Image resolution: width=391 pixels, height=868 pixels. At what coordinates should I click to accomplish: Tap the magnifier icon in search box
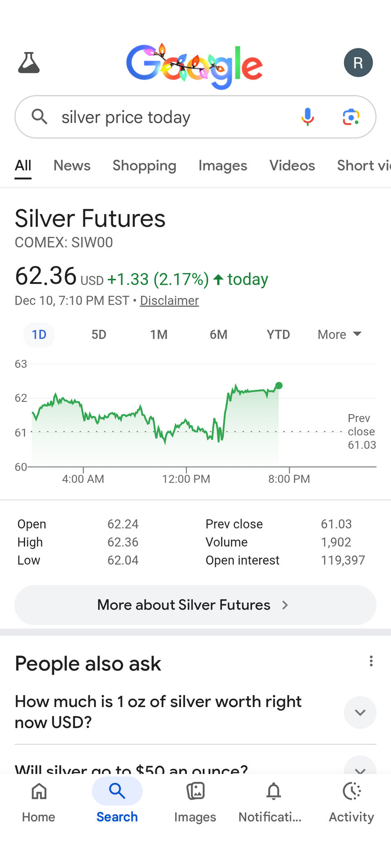coord(40,117)
